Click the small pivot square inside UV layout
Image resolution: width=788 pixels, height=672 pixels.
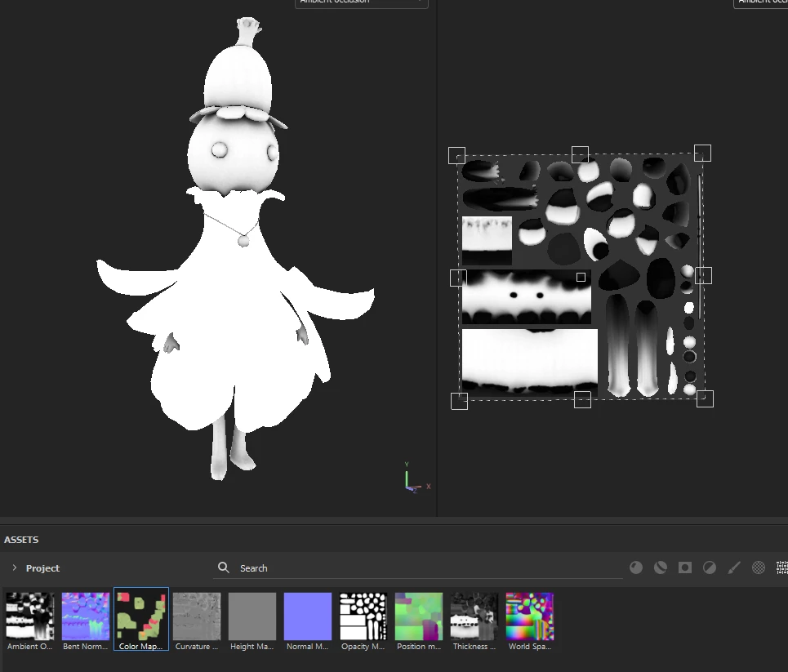581,277
